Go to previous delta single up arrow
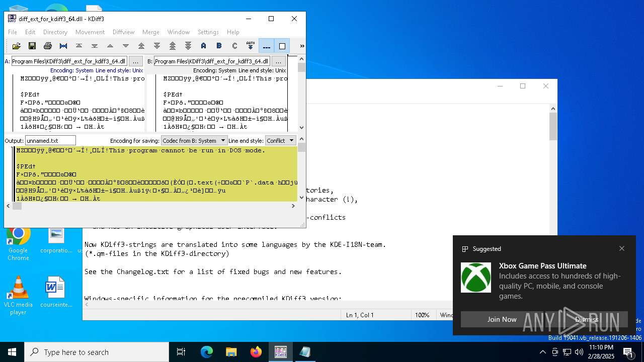This screenshot has height=362, width=644. click(x=110, y=46)
